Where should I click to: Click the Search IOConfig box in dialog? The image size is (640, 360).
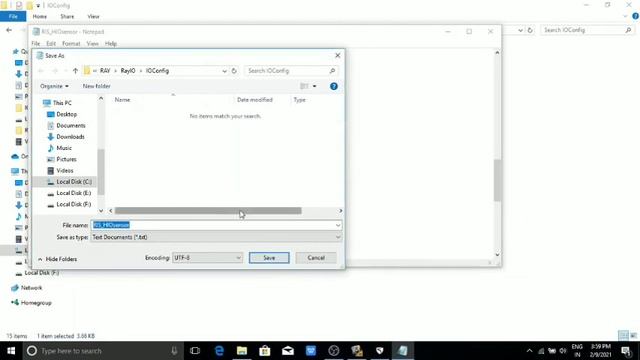[x=291, y=71]
